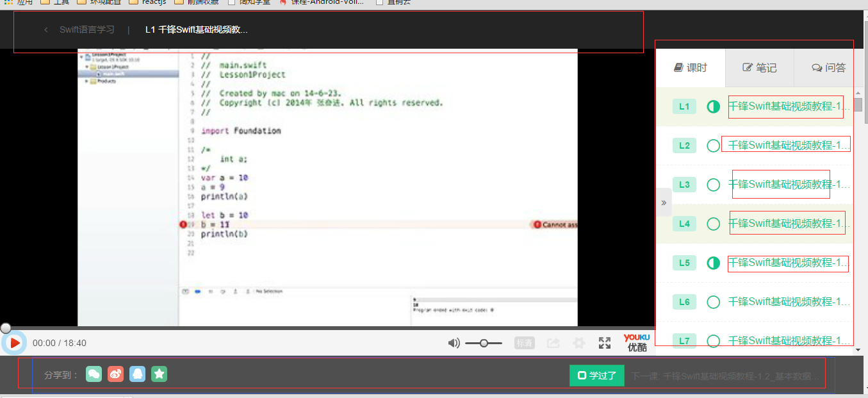Click the volume slider knob
868x398 pixels.
tap(484, 343)
